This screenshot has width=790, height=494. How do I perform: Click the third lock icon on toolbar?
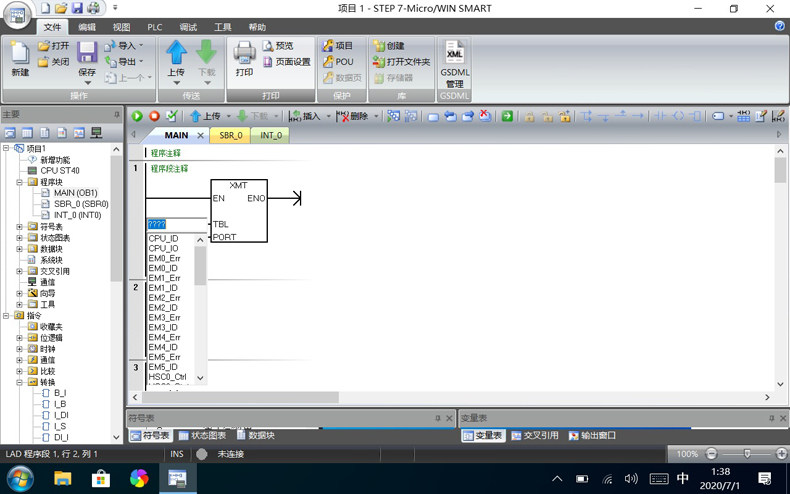[x=564, y=116]
